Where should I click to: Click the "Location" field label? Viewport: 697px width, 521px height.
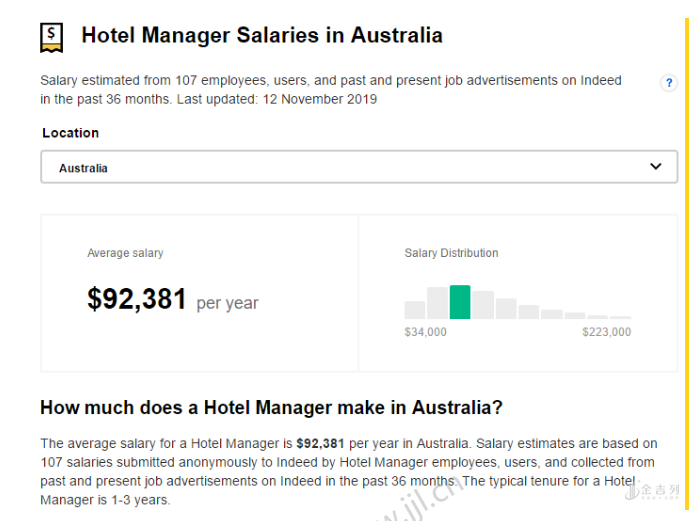pyautogui.click(x=70, y=133)
